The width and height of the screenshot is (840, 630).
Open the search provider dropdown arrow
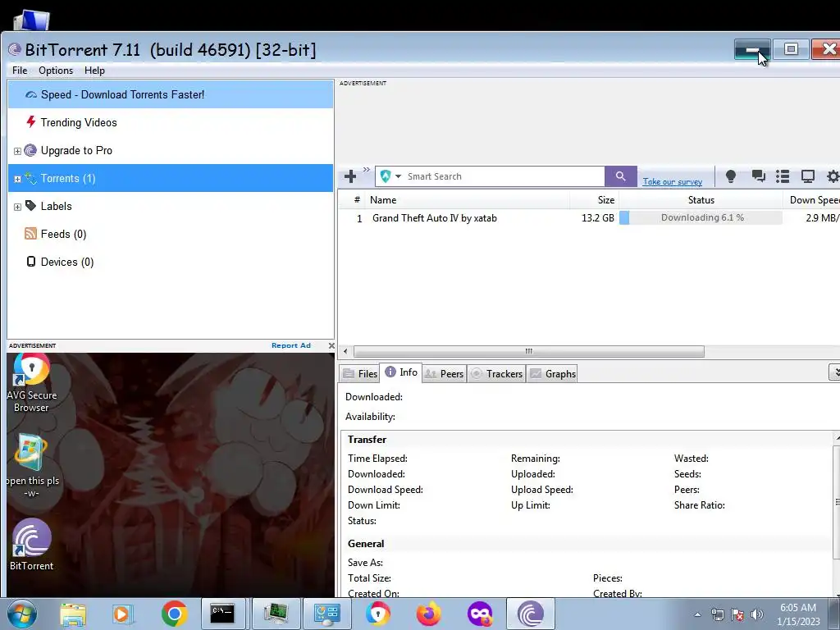pos(398,176)
